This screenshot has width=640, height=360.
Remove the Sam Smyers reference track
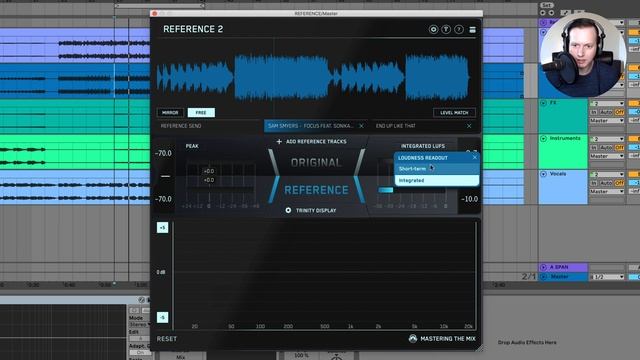pyautogui.click(x=361, y=126)
